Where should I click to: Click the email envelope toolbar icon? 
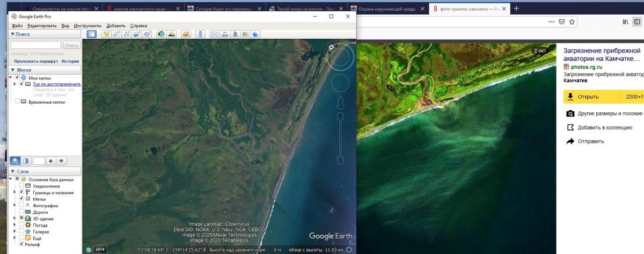(215, 34)
